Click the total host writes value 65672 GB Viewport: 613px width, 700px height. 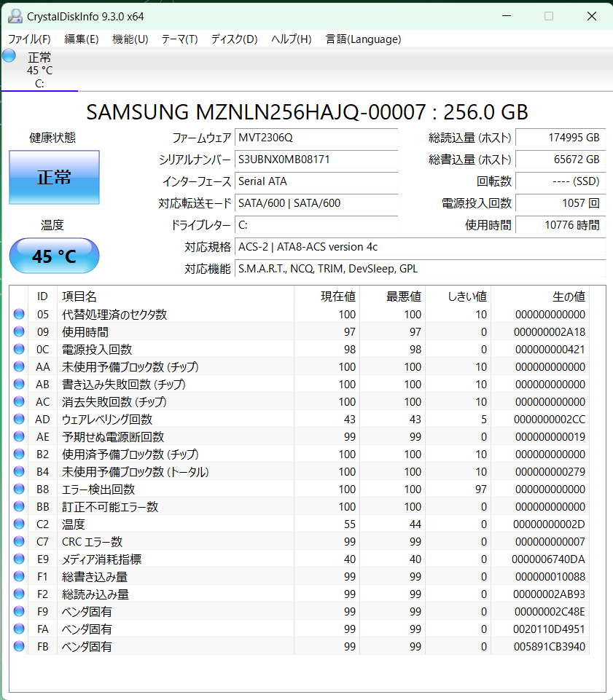[x=561, y=160]
